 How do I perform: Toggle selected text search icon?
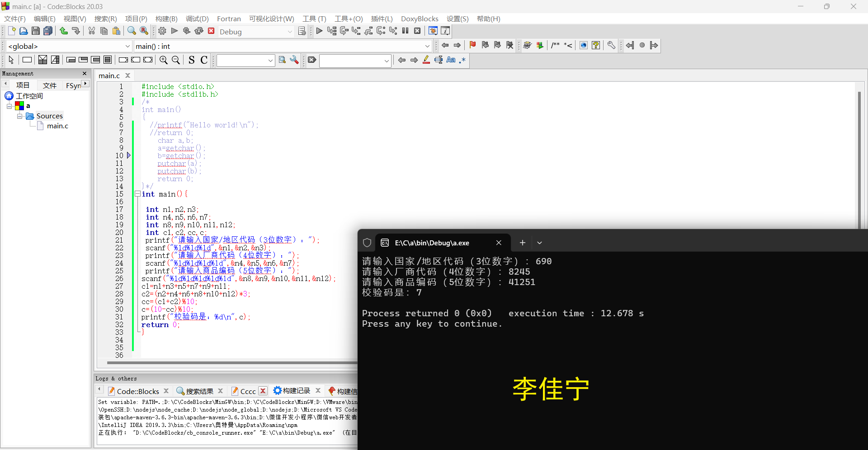pyautogui.click(x=439, y=60)
